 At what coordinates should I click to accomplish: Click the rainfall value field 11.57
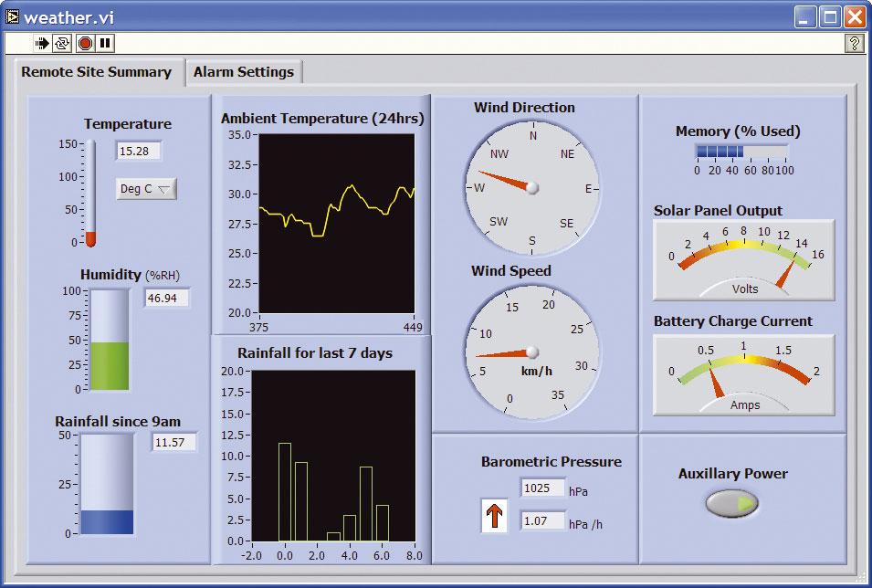[174, 442]
